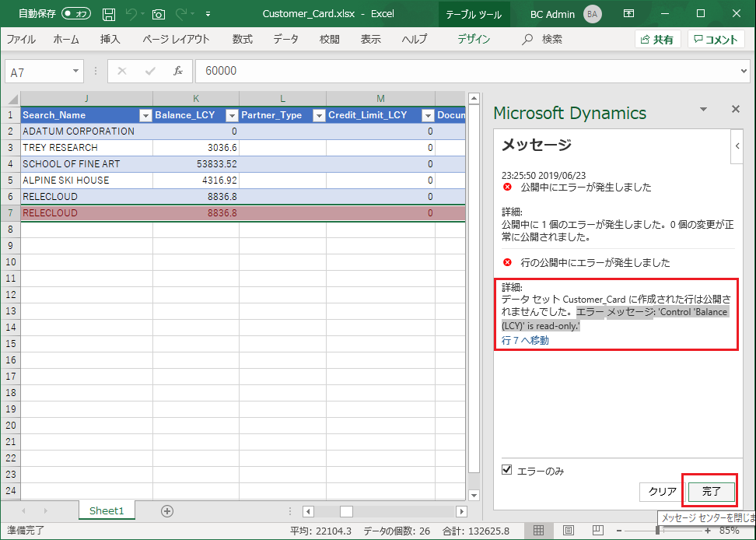Select the cell ADATUM CORPORATION

click(x=87, y=131)
